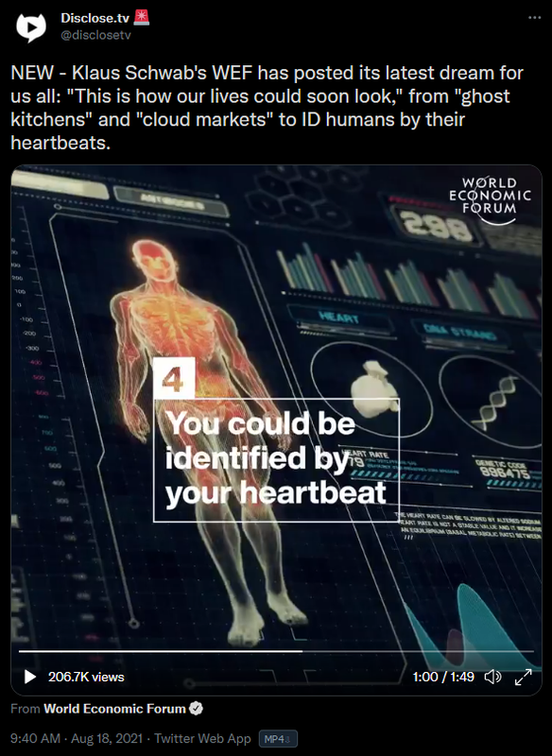This screenshot has height=756, width=552.
Task: Click the Disclose.tv profile avatar
Action: point(31,27)
